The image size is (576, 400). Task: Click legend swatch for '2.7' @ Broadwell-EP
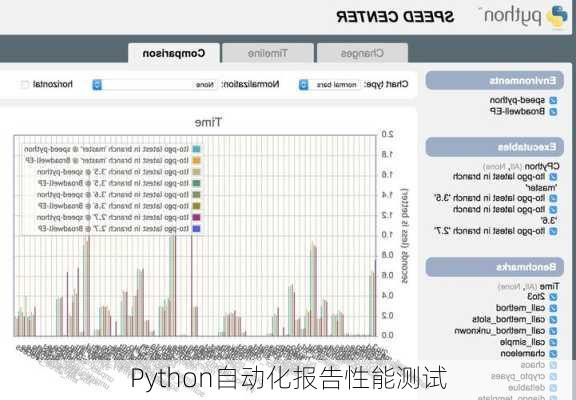click(x=197, y=229)
